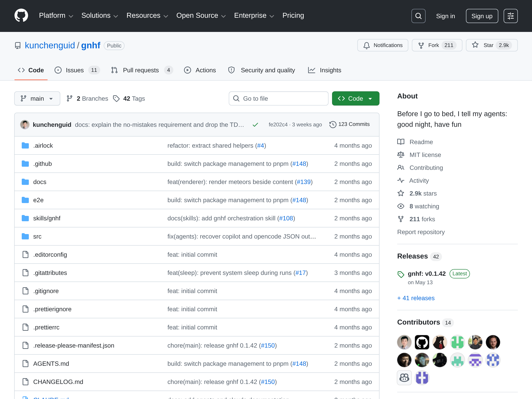
Task: View the 2.9k stars stargazers link
Action: [417, 193]
